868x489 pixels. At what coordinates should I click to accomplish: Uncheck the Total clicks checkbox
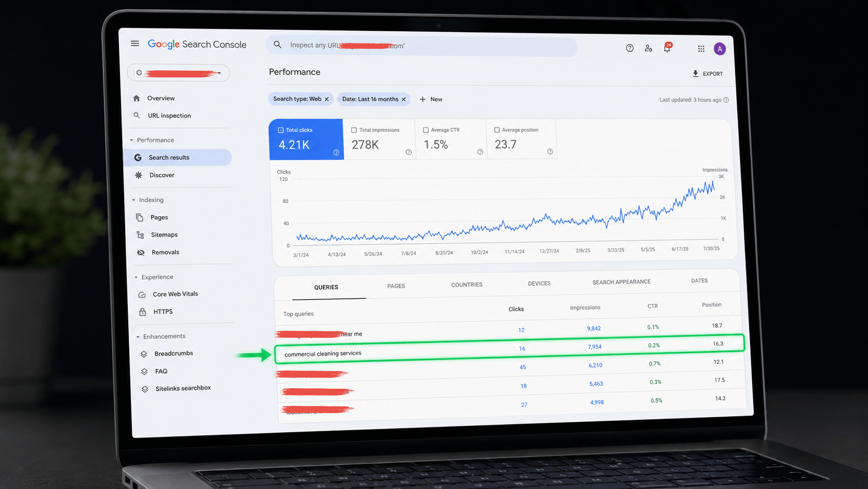[x=281, y=130]
